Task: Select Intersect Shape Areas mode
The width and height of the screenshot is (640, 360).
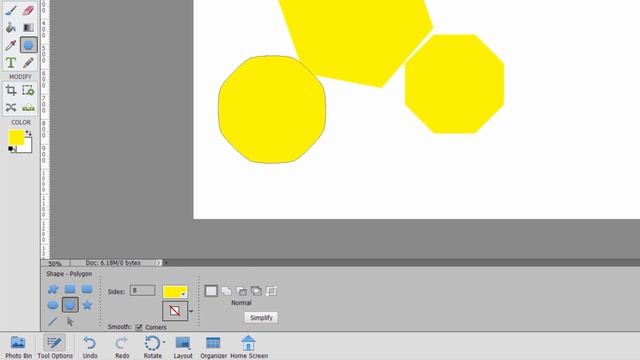Action: click(x=256, y=291)
